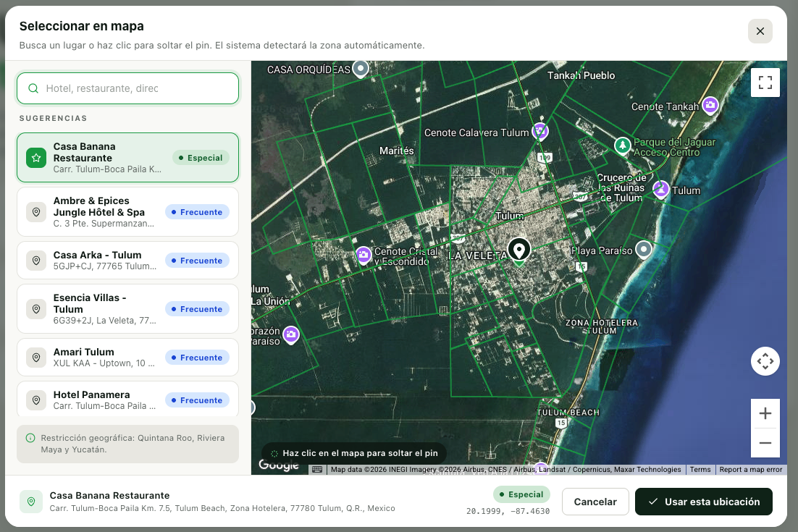Choose Hotel Panamera suggestion
This screenshot has width=798, height=532.
click(127, 400)
